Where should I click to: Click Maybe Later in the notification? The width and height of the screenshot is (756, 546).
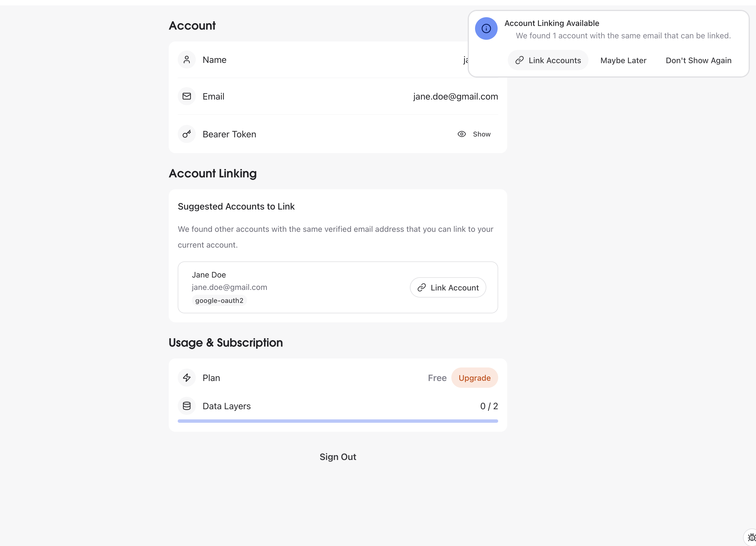623,60
